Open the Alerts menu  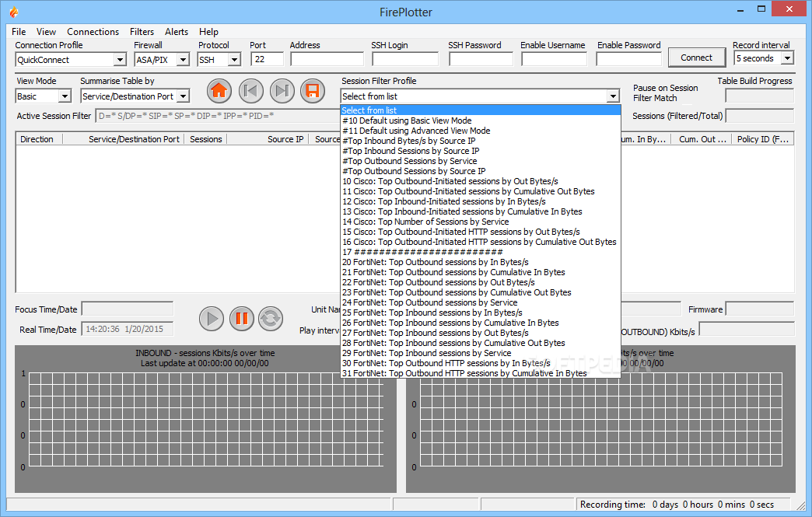(176, 32)
